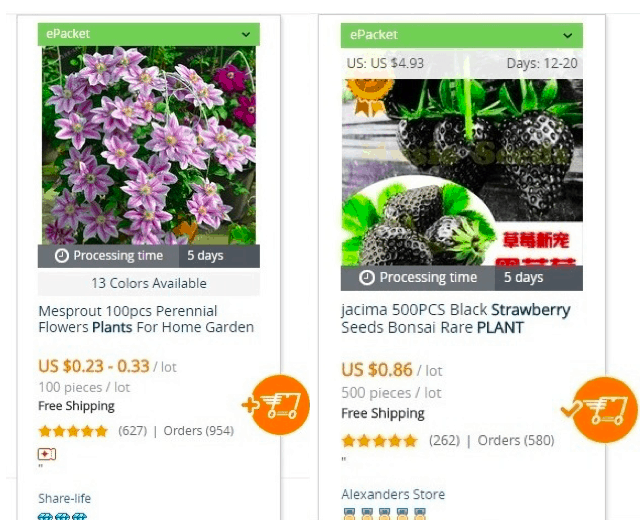The width and height of the screenshot is (641, 520).
Task: View the Orders (954) count on flowers
Action: 199,430
